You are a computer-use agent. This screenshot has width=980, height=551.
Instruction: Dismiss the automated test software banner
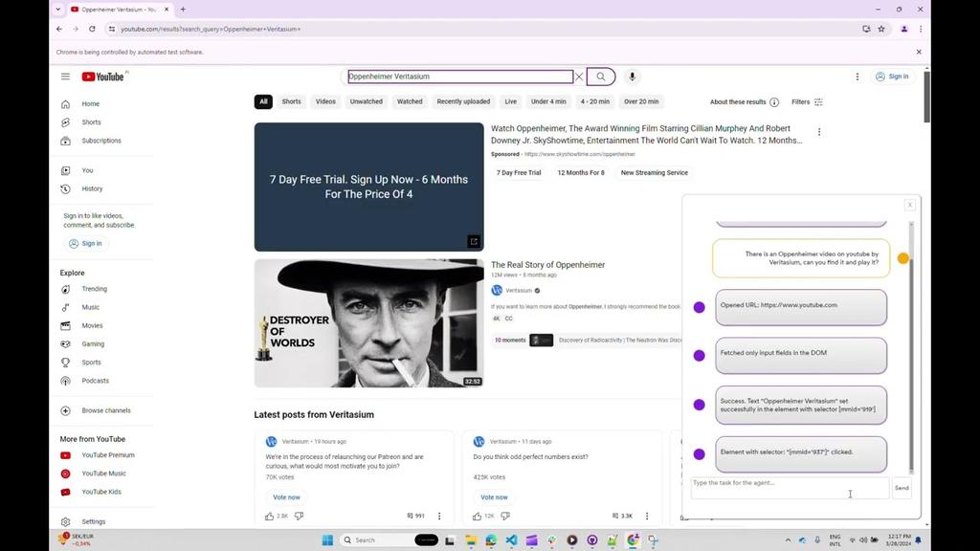tap(919, 52)
